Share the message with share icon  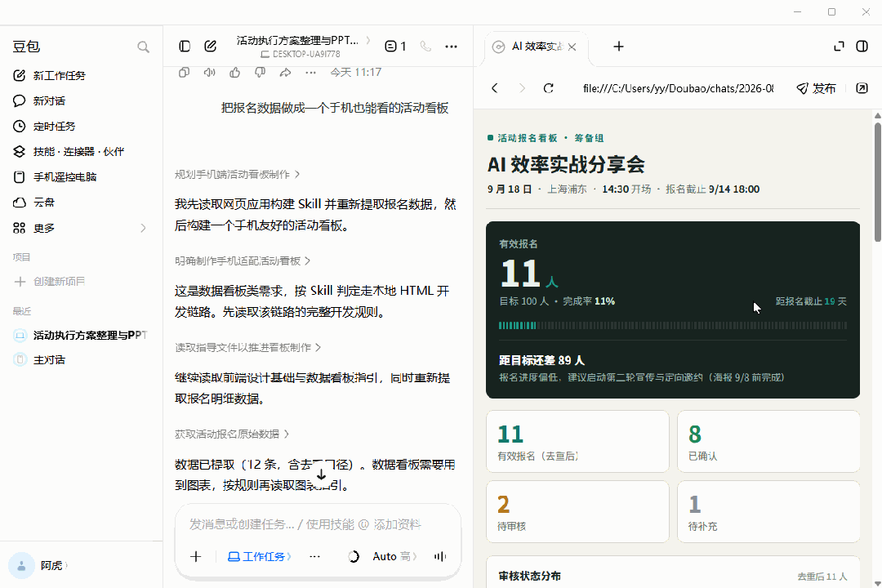(285, 72)
